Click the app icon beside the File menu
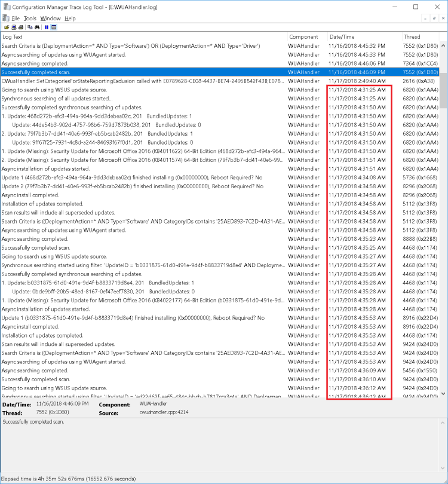448x484 pixels. click(5, 19)
